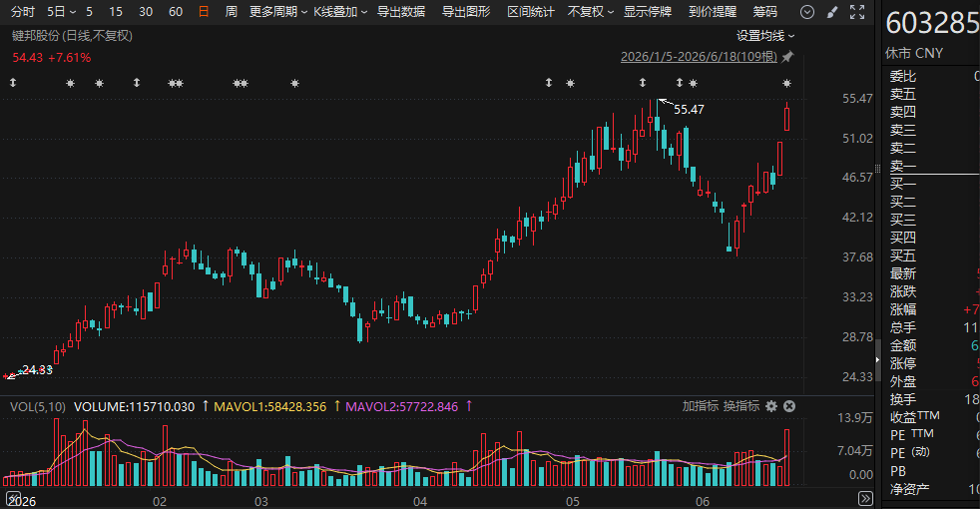Click the purple arrow after MAVOL2 value

point(469,406)
